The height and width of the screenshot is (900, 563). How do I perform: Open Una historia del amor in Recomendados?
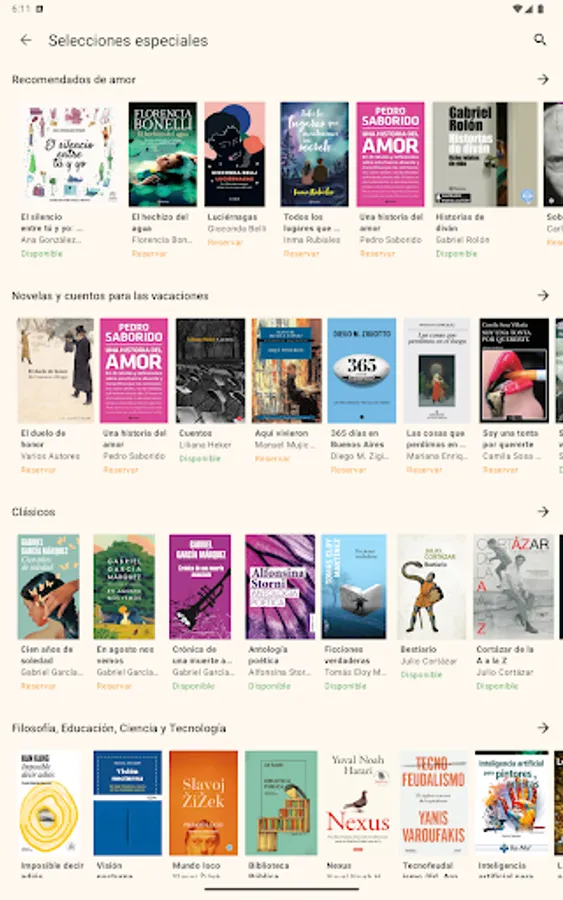point(390,154)
